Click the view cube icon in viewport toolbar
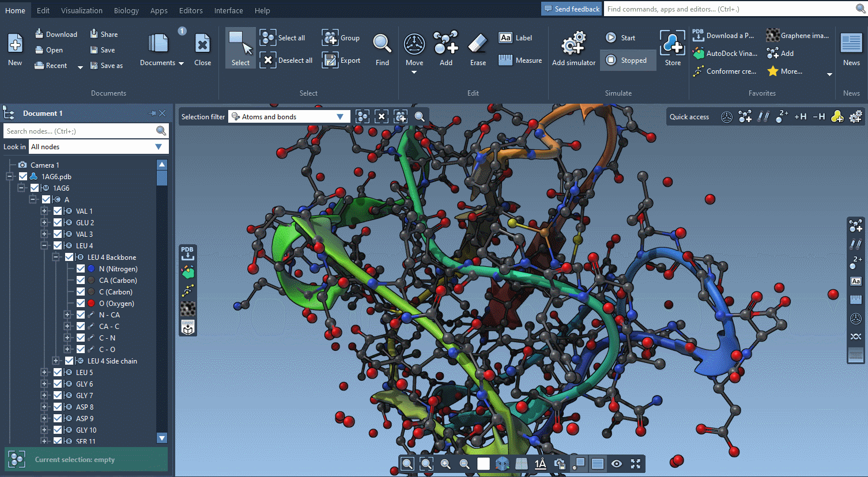Viewport: 868px width, 477px height. [502, 464]
